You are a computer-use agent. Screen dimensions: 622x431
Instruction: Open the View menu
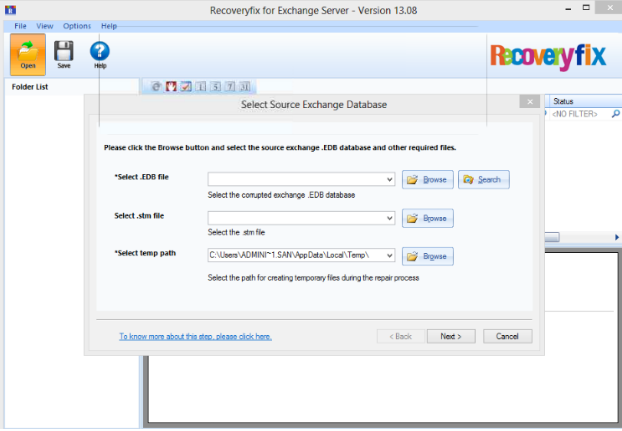pyautogui.click(x=44, y=26)
